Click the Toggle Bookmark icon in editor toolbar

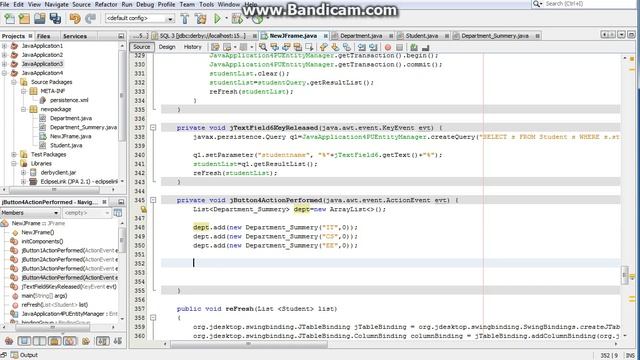point(347,47)
